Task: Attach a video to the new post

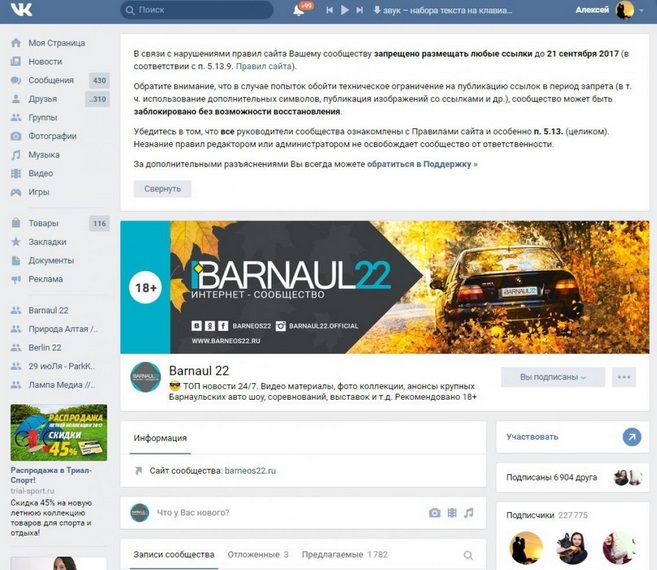Action: 452,513
